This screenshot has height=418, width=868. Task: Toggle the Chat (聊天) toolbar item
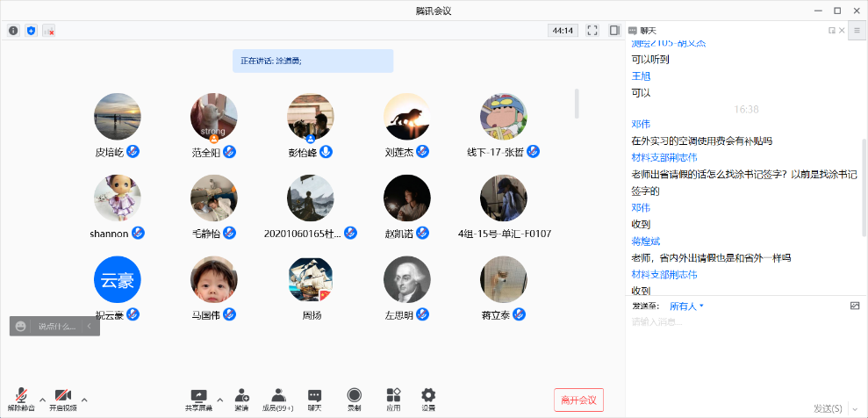314,399
